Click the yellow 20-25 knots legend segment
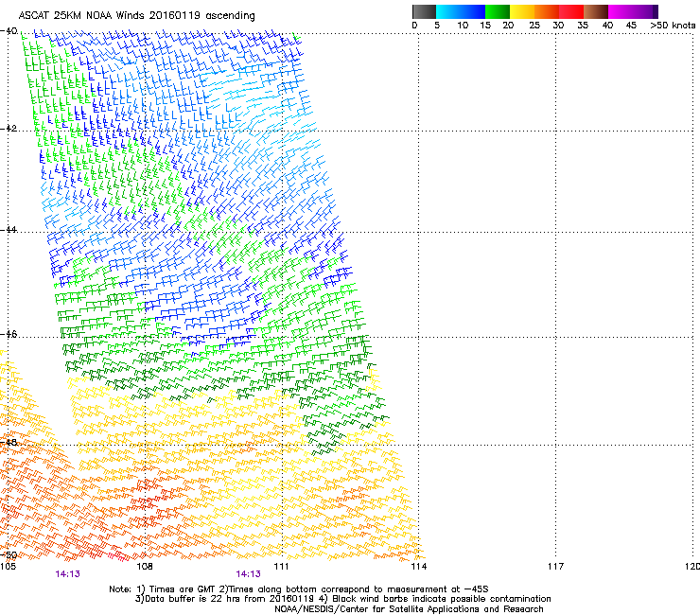Screen dimensions: 700x615 click(x=522, y=11)
